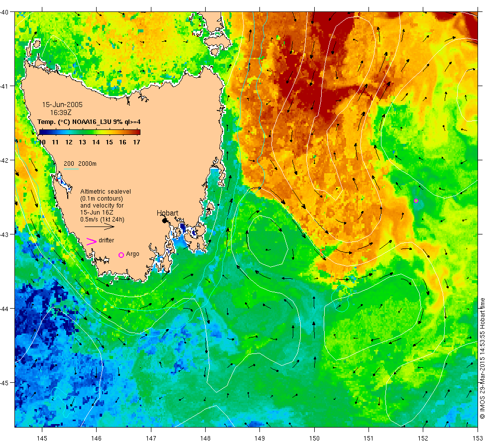This screenshot has height=448, width=488.
Task: Click the temperature color scale bar
Action: [x=90, y=132]
